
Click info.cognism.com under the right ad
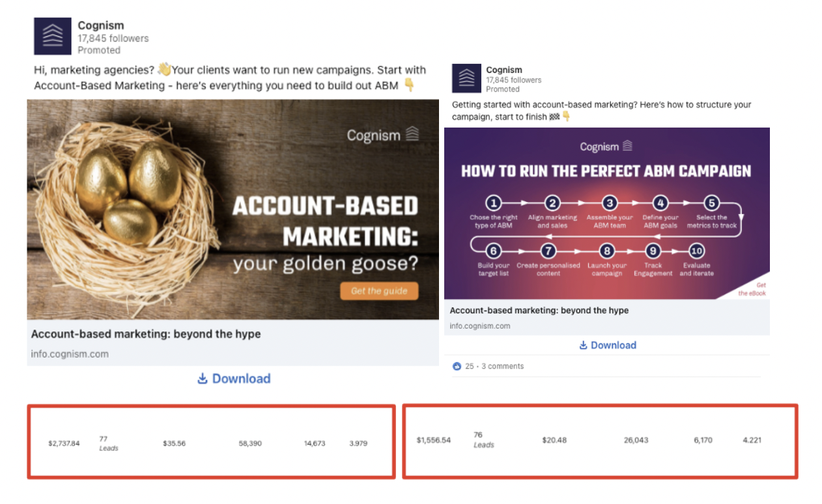click(480, 326)
